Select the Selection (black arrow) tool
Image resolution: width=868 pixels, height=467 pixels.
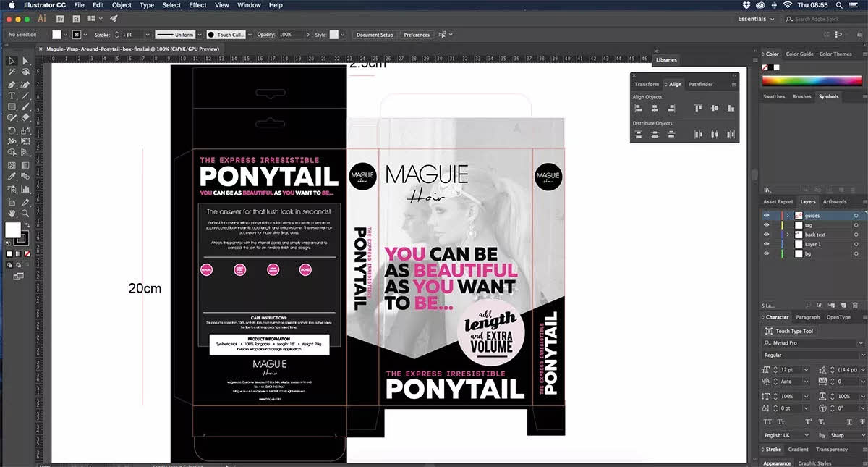12,61
